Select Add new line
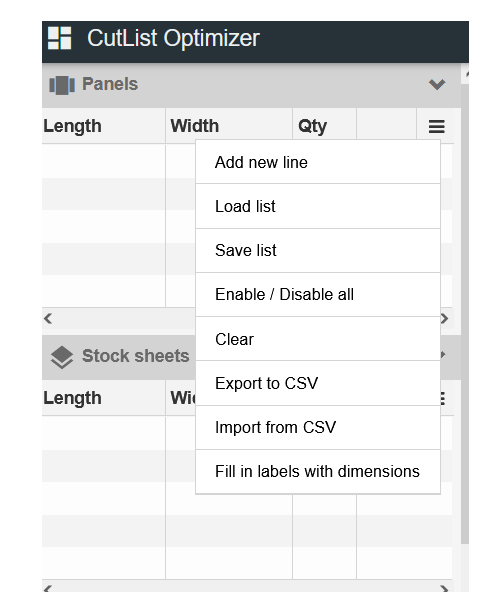Viewport: 481px width, 610px height. pyautogui.click(x=318, y=162)
